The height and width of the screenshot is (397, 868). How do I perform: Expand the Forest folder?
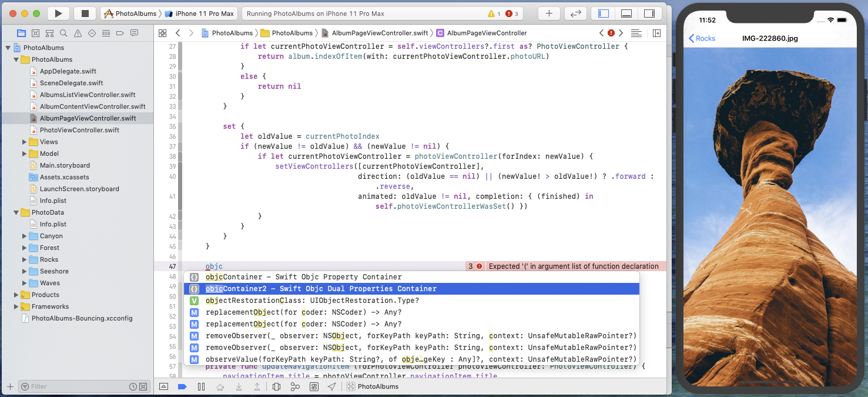[x=24, y=248]
